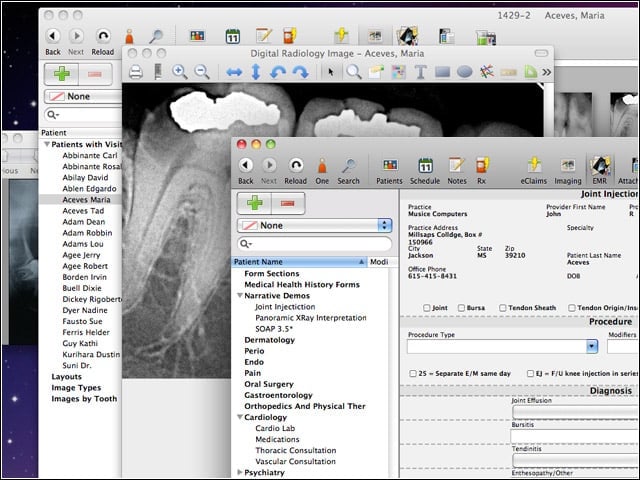Check the Tendon Sheath checkbox
640x480 pixels.
coord(502,308)
